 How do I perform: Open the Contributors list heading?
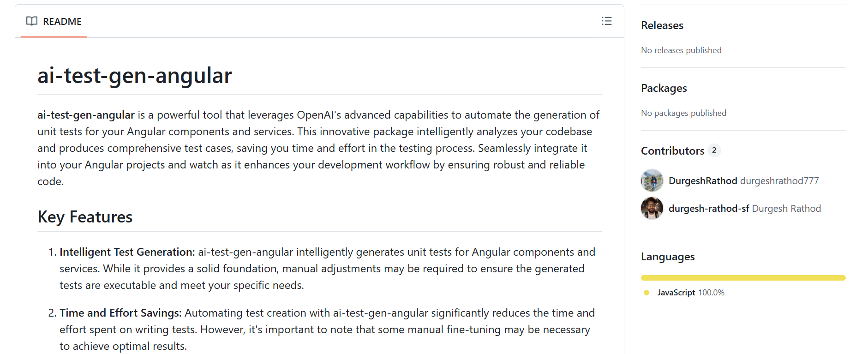point(672,151)
